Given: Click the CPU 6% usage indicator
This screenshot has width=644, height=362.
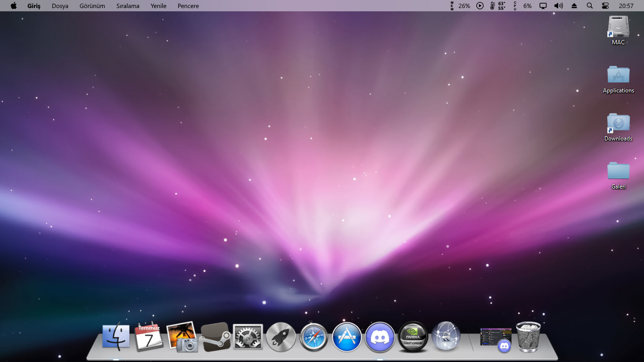Looking at the screenshot, I should point(522,6).
